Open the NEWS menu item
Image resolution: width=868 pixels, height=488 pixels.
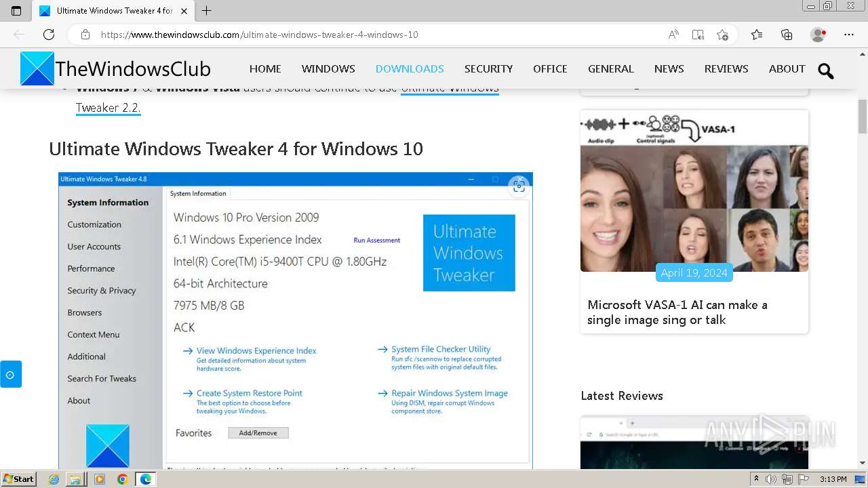pyautogui.click(x=669, y=68)
